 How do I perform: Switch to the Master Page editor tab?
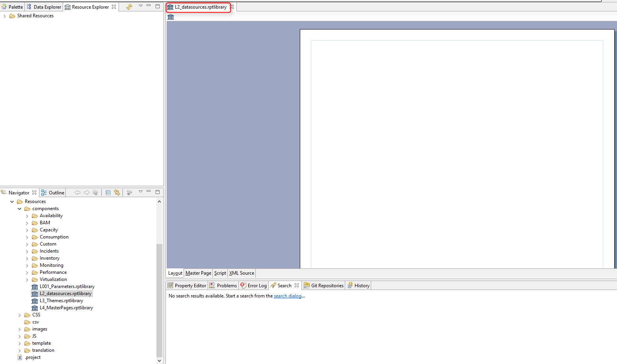[x=198, y=273]
